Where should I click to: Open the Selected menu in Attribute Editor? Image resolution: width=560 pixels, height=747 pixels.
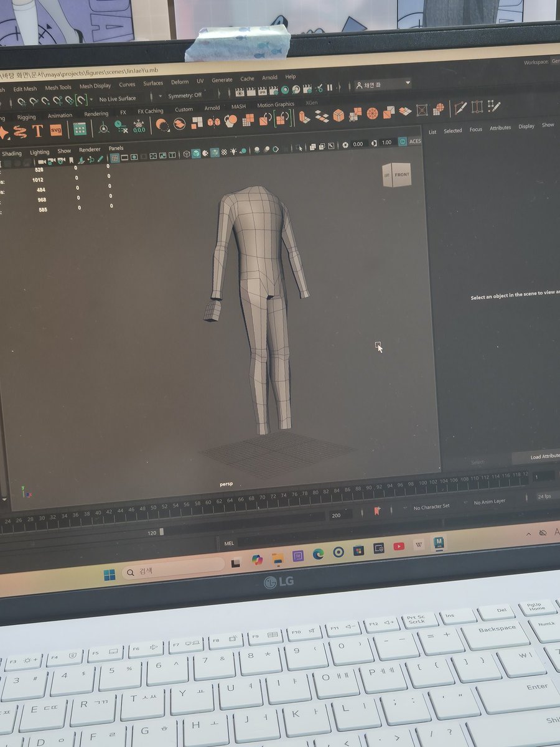pyautogui.click(x=453, y=131)
